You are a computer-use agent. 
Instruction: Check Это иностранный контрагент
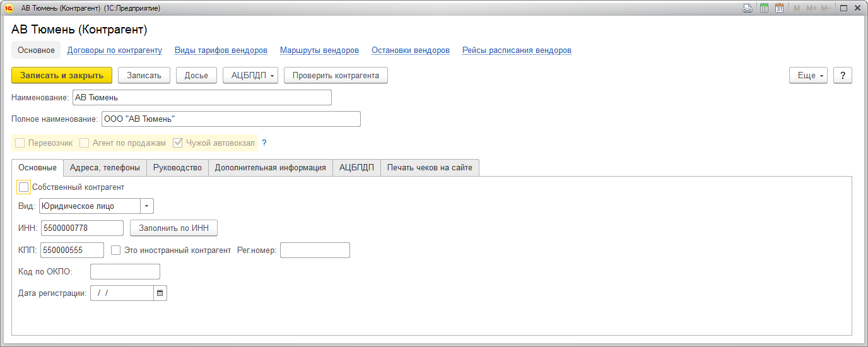tap(116, 250)
